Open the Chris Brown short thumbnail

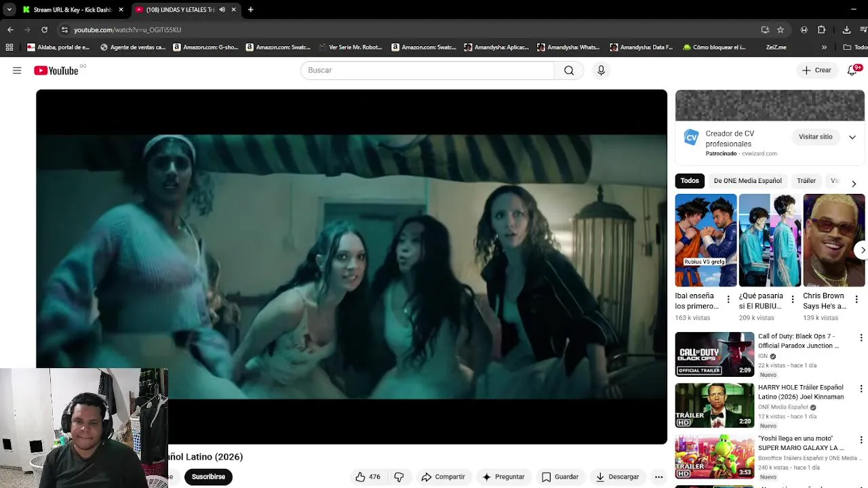tap(833, 241)
